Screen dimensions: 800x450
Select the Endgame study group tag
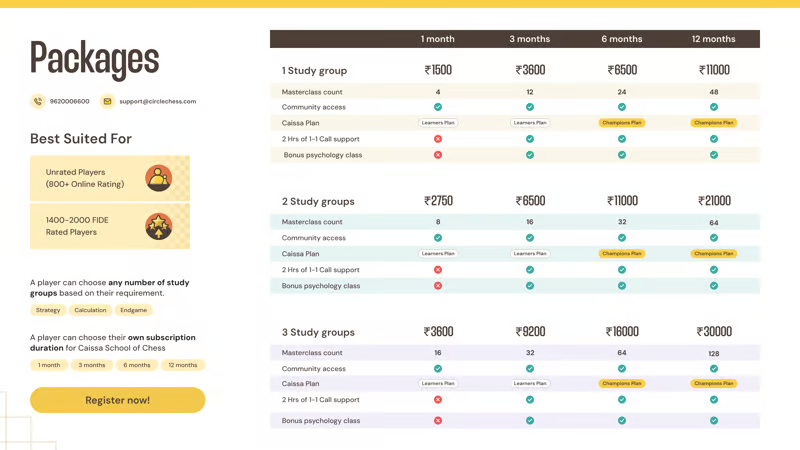coord(133,310)
